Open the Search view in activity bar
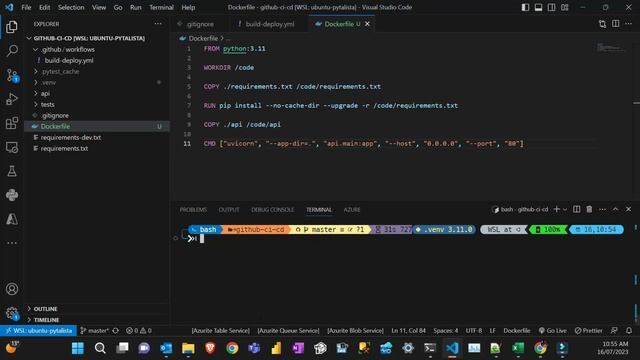Screen dimensions: 640x360 pos(12,51)
